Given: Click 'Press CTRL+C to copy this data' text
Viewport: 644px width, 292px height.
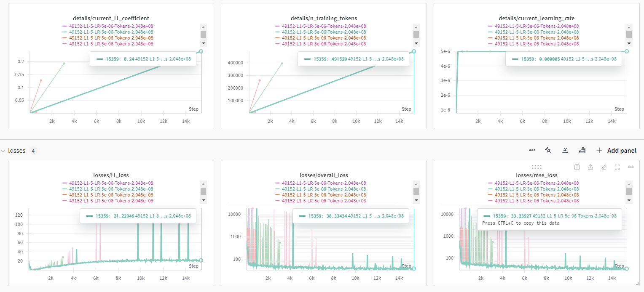Looking at the screenshot, I should point(521,223).
